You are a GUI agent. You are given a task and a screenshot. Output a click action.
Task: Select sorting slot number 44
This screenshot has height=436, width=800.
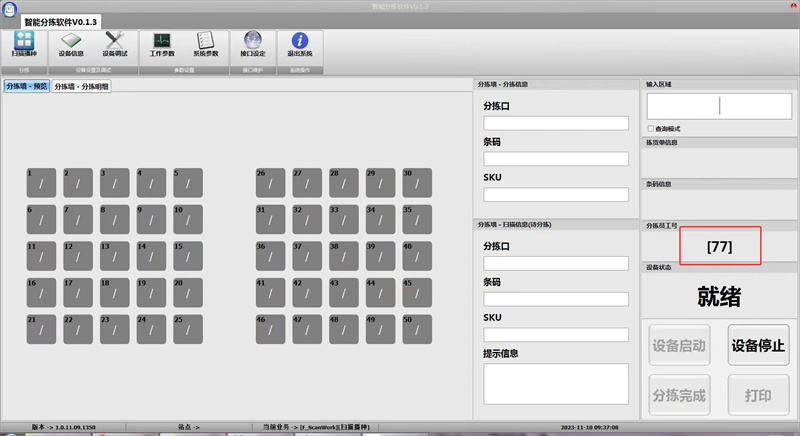pyautogui.click(x=381, y=293)
